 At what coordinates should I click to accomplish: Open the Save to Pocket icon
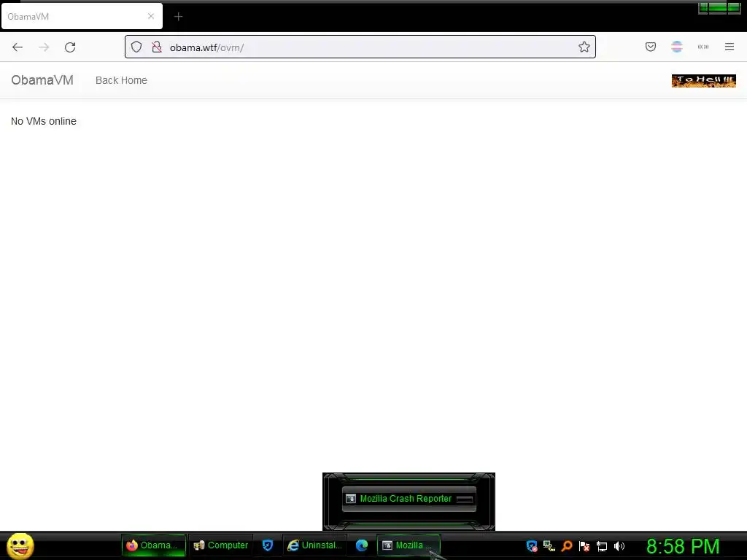651,47
